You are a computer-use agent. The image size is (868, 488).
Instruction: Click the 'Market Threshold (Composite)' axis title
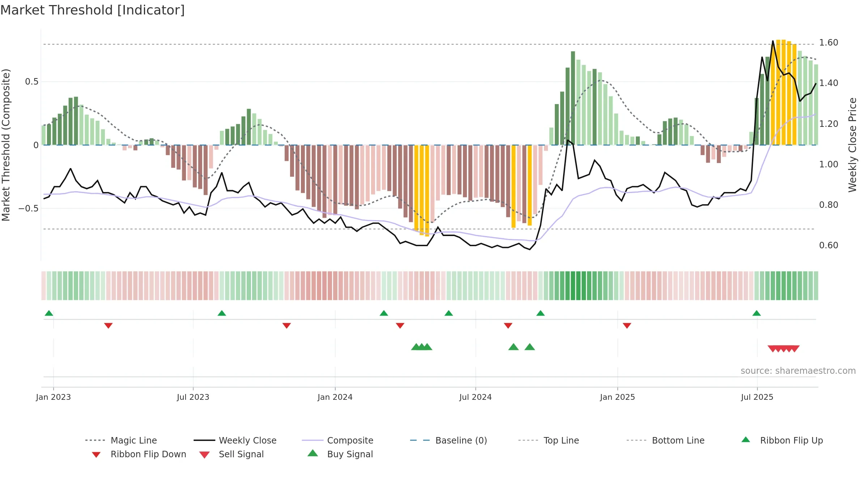click(x=6, y=145)
